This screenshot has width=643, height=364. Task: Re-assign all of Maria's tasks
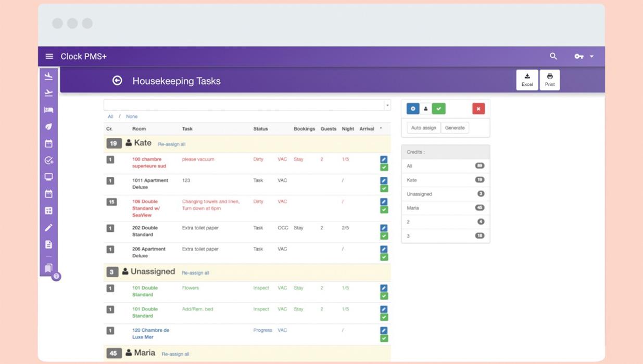pos(175,354)
